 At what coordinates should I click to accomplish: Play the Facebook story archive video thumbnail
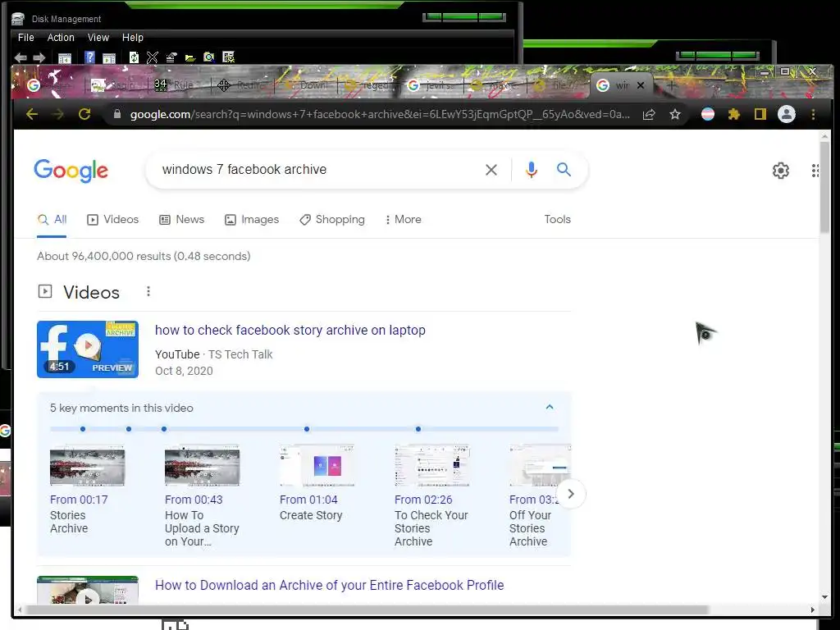87,349
